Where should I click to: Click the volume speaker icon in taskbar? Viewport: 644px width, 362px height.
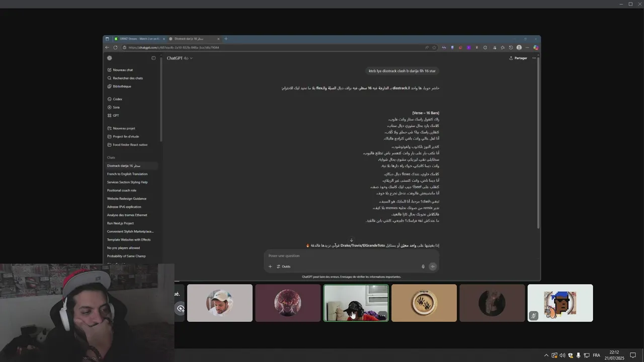562,355
